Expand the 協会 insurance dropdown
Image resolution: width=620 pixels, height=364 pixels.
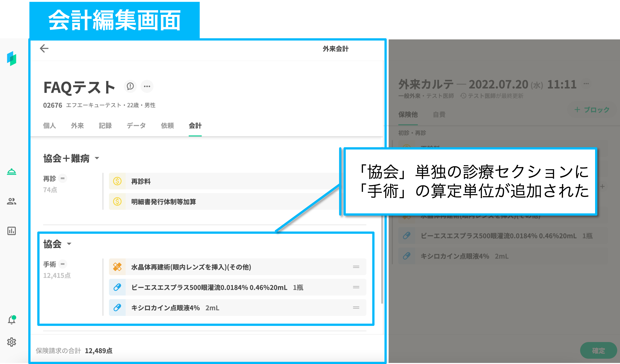pyautogui.click(x=69, y=244)
